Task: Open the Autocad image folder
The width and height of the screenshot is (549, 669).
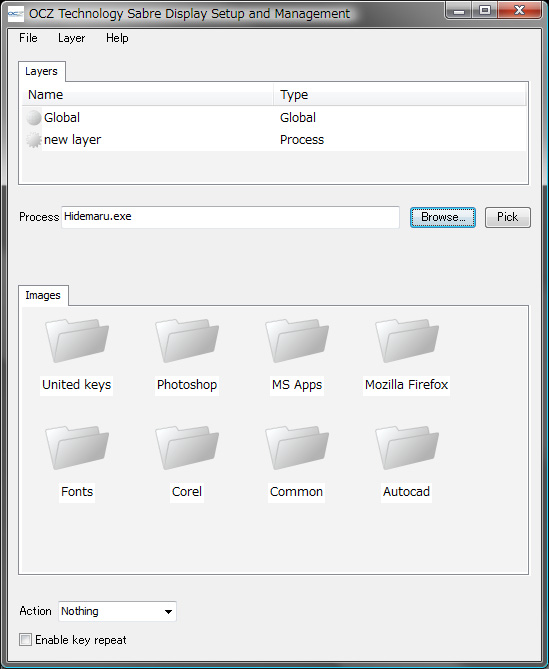Action: (x=407, y=448)
